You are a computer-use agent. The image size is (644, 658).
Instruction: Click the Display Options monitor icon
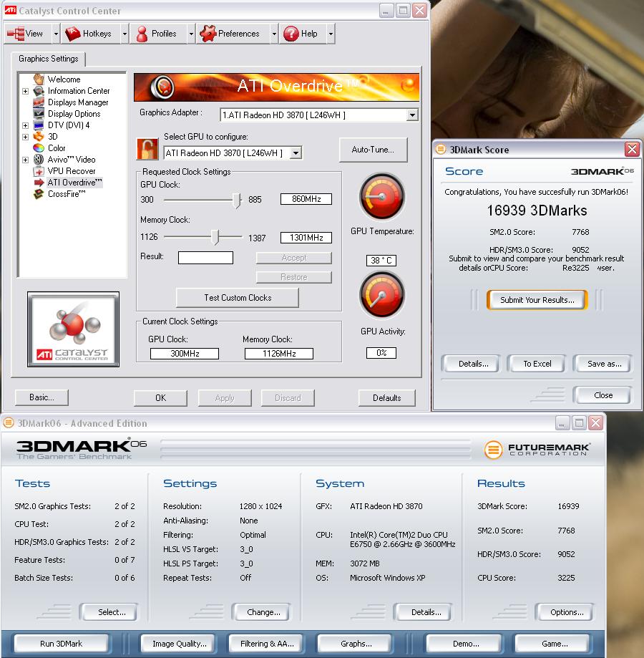[x=39, y=113]
